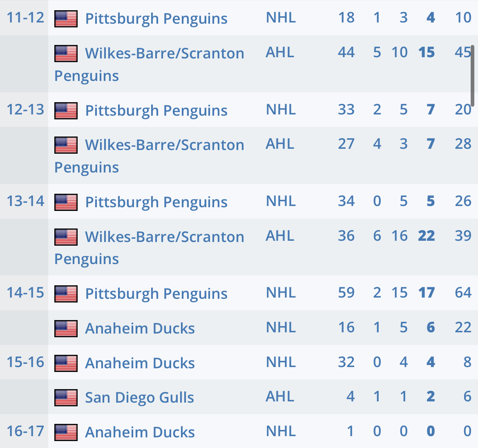Click the flag next to 15-16 Anaheim Ducks

(66, 363)
